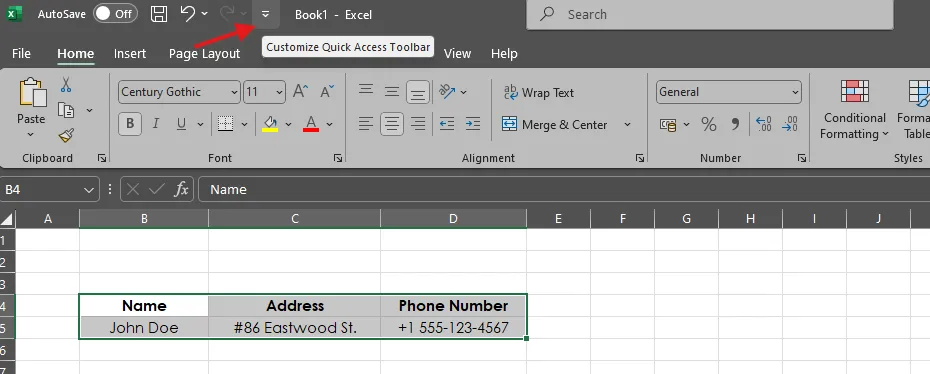930x374 pixels.
Task: Click the Save icon in title bar
Action: click(x=159, y=14)
